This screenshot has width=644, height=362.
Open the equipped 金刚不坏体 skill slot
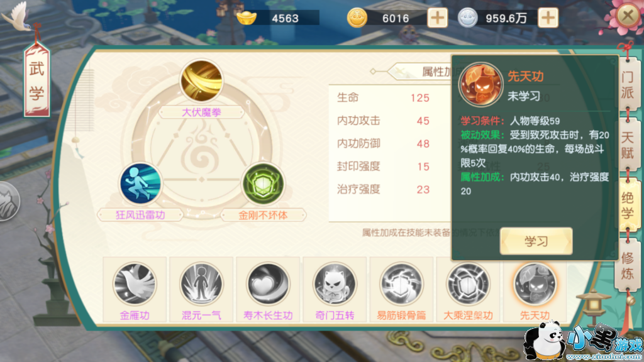[x=263, y=184]
